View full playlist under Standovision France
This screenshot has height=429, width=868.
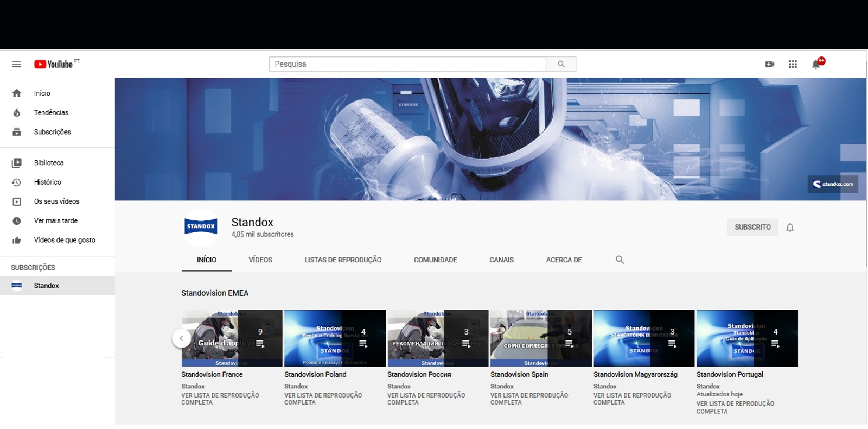coord(220,399)
